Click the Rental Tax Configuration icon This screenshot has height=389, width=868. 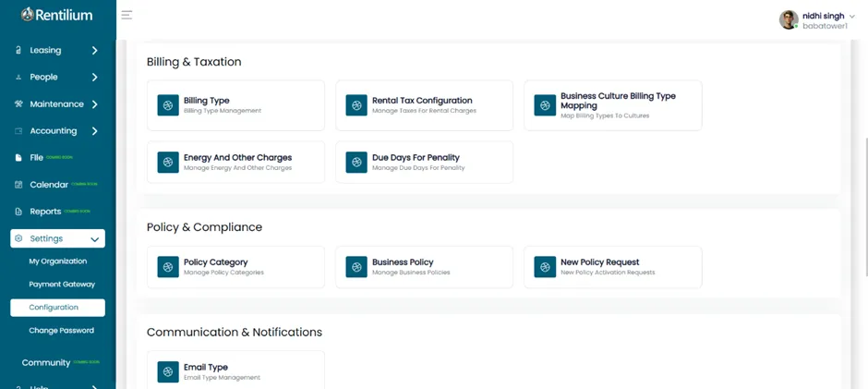[356, 105]
